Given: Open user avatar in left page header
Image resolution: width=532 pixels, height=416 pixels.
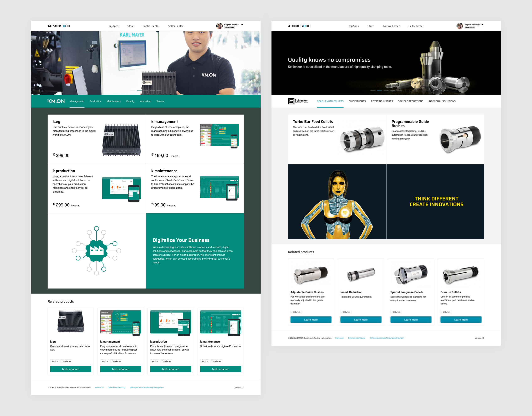Looking at the screenshot, I should [219, 26].
